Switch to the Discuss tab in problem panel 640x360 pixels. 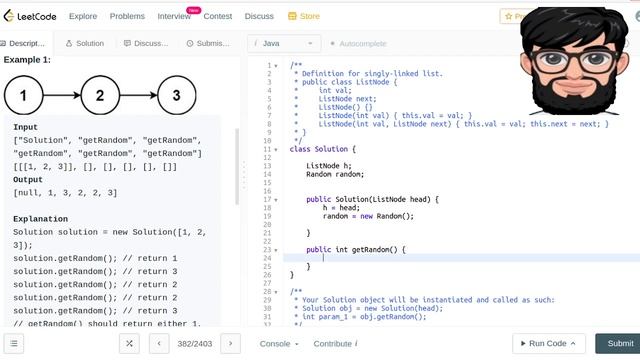(x=146, y=43)
